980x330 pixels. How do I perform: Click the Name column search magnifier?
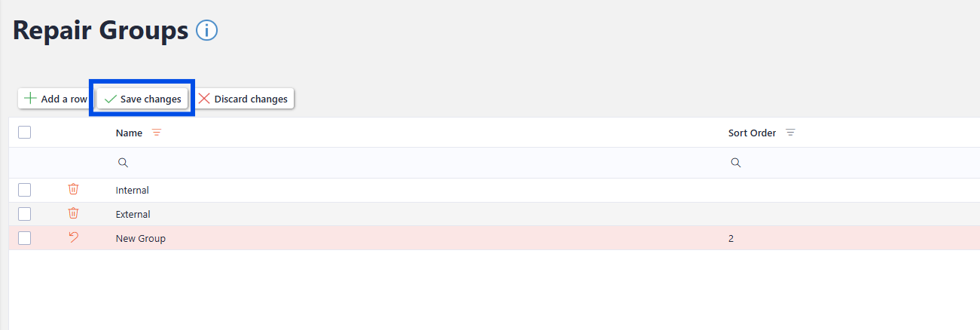pos(124,163)
